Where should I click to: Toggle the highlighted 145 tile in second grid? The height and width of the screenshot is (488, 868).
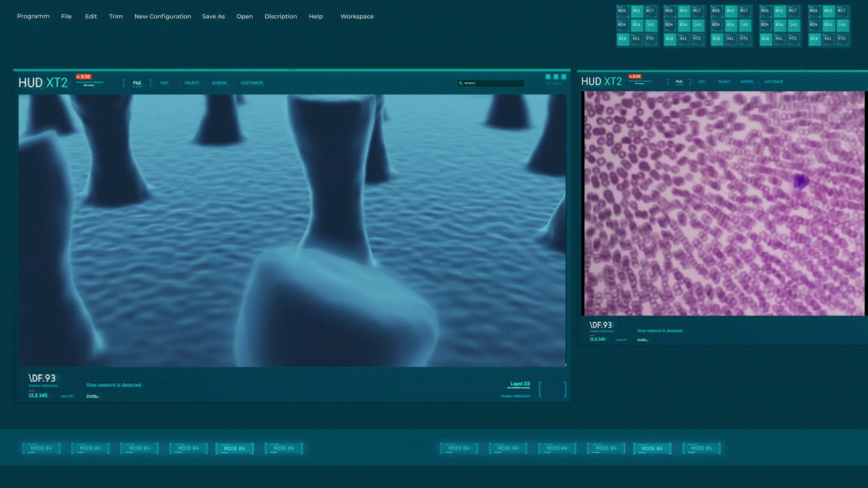(698, 25)
